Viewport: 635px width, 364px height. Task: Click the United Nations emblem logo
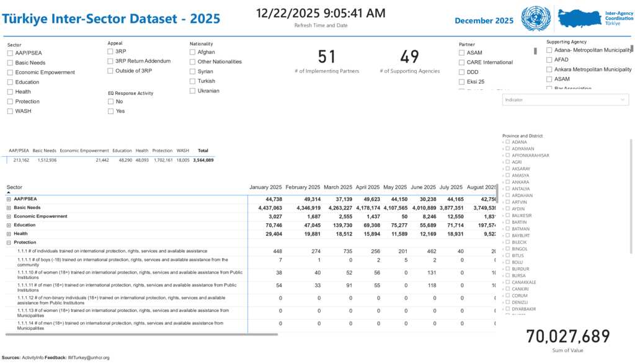536,19
